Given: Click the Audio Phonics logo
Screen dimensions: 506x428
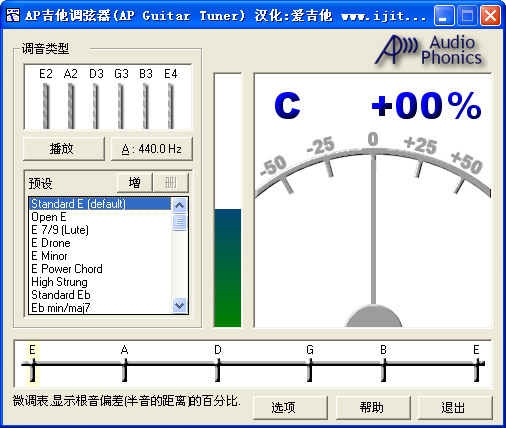Looking at the screenshot, I should pyautogui.click(x=429, y=50).
